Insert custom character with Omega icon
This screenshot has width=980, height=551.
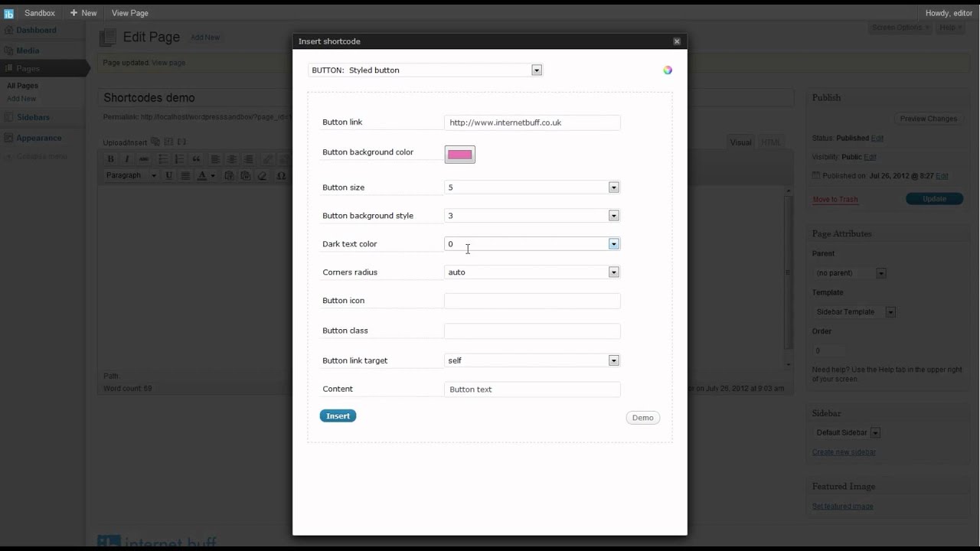(281, 175)
